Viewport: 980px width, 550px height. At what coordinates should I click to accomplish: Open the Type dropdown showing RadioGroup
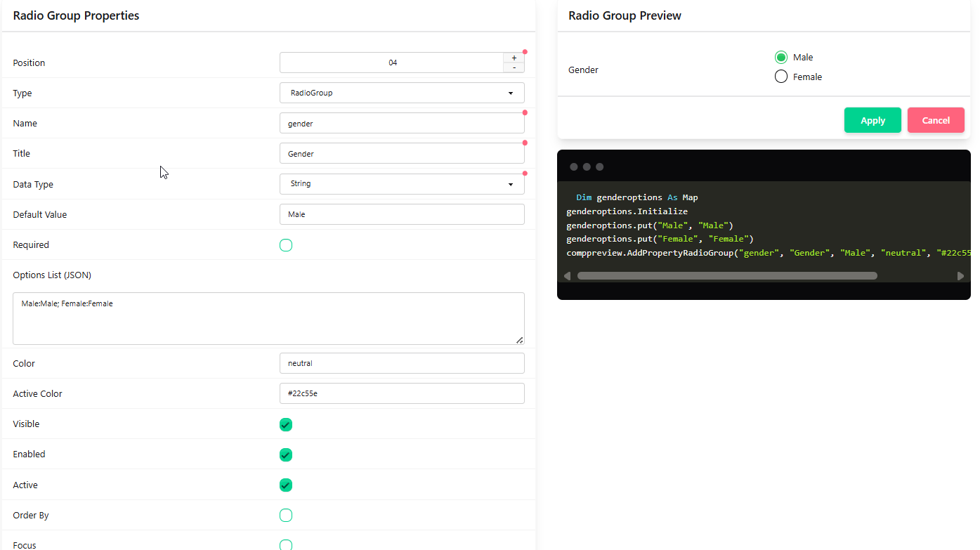tap(402, 93)
